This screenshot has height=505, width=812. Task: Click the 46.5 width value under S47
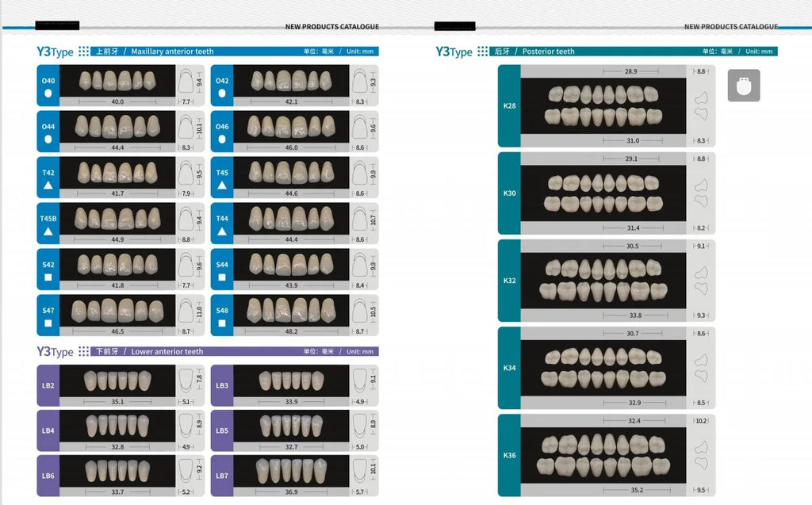[x=117, y=331]
